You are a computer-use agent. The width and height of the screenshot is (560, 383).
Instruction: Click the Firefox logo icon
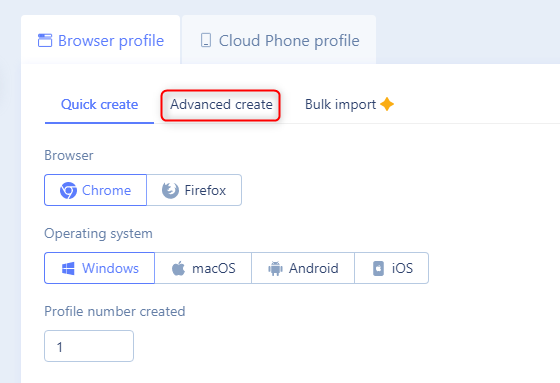pos(170,190)
